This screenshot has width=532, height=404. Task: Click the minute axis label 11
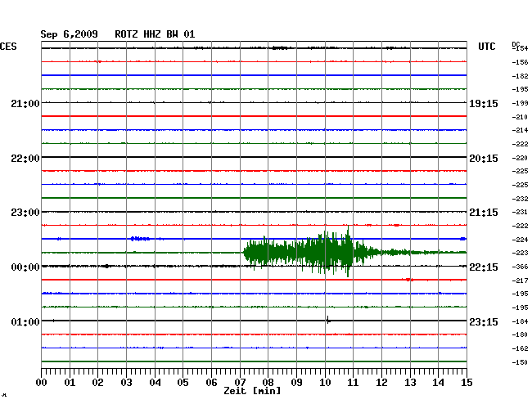coord(353,382)
